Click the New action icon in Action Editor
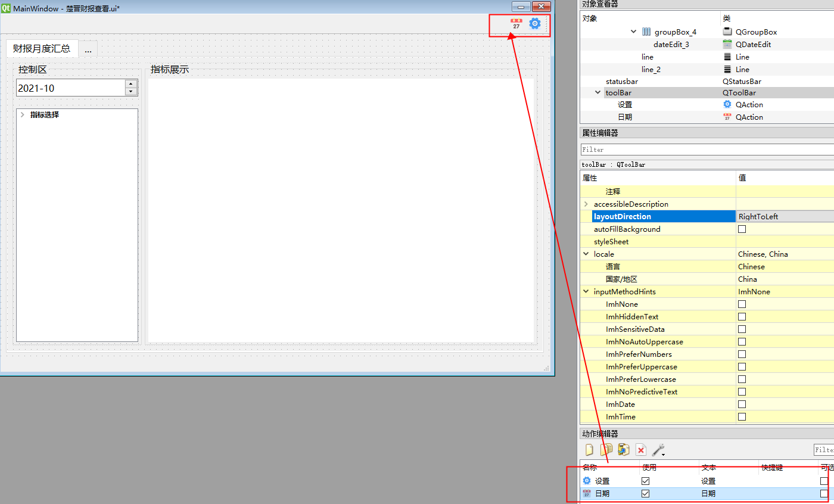 pyautogui.click(x=589, y=450)
